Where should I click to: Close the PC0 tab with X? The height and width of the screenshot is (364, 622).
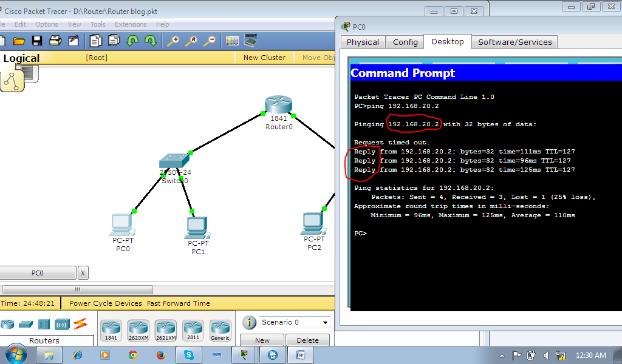tap(83, 273)
